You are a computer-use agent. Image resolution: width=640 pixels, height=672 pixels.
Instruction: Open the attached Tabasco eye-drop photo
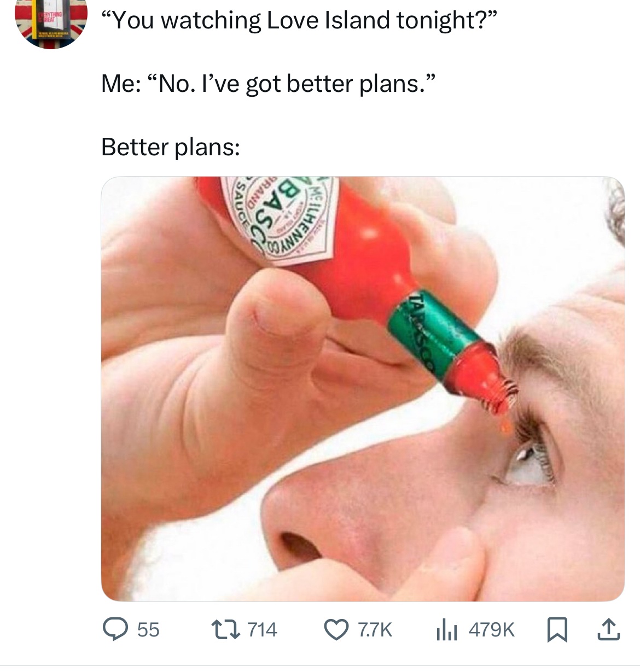(x=363, y=389)
